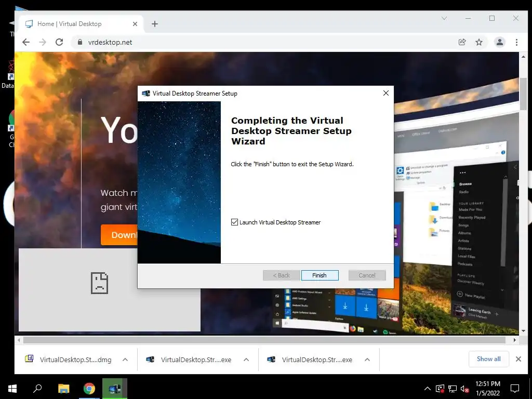The image size is (532, 399).
Task: Close the Chrome downloads bar
Action: tap(518, 359)
